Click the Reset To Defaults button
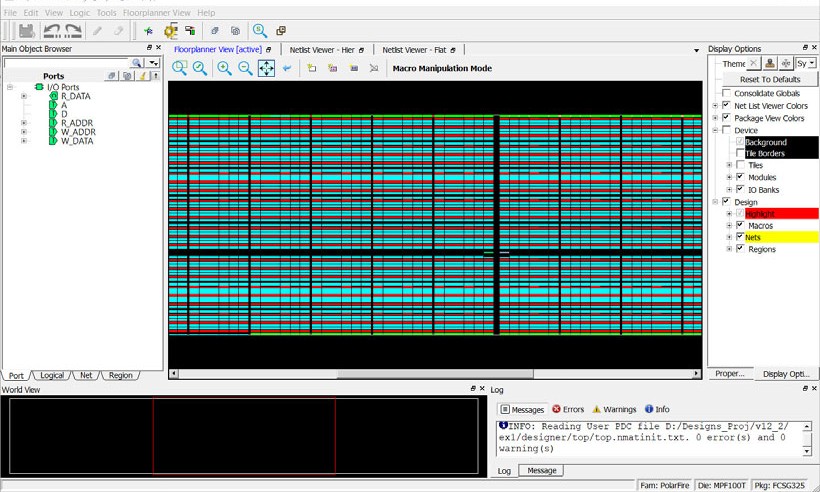This screenshot has width=820, height=492. click(x=769, y=79)
